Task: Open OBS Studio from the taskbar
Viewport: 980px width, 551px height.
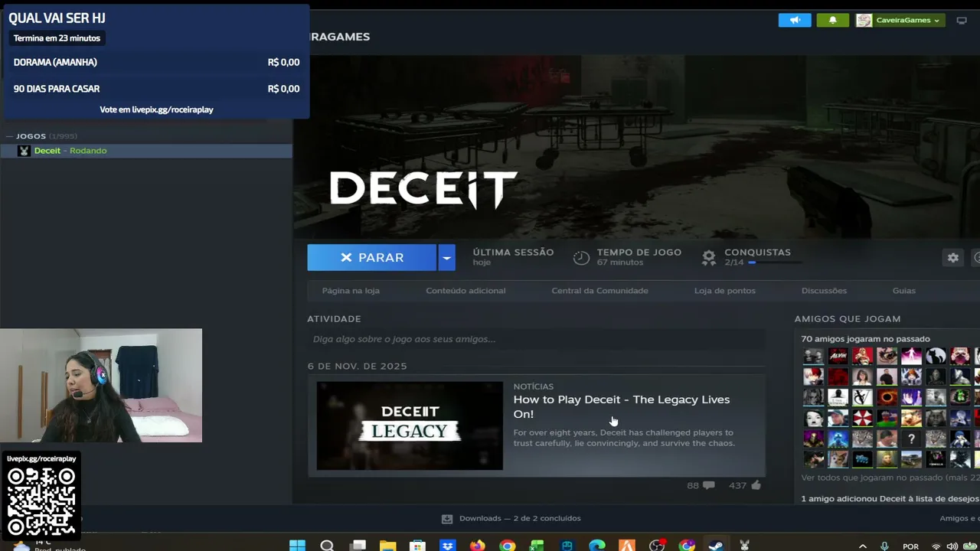Action: (657, 546)
